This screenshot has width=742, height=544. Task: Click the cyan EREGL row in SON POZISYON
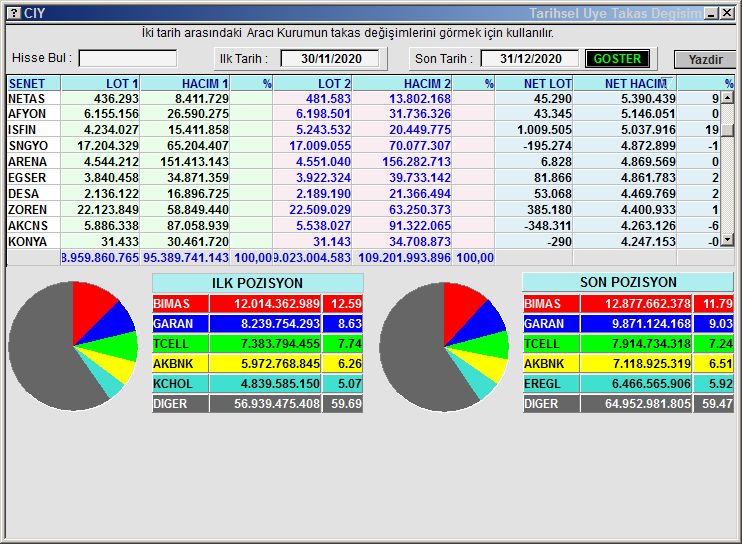pyautogui.click(x=627, y=384)
